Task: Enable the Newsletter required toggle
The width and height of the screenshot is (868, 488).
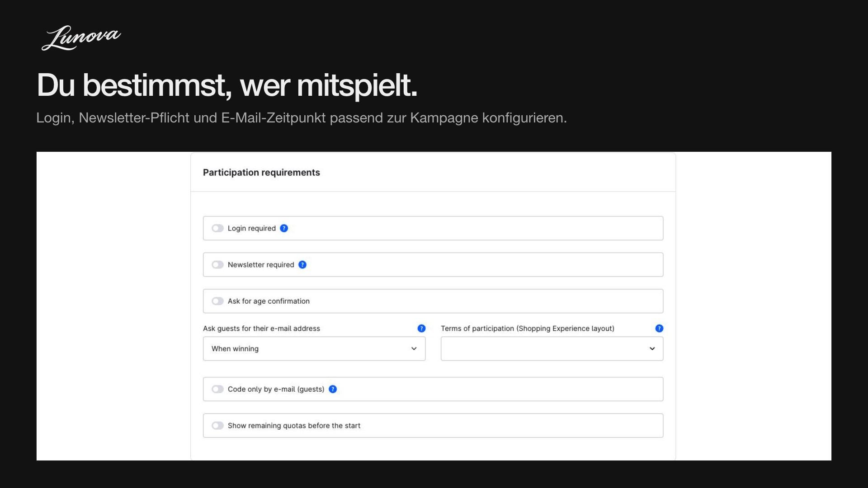Action: 217,265
